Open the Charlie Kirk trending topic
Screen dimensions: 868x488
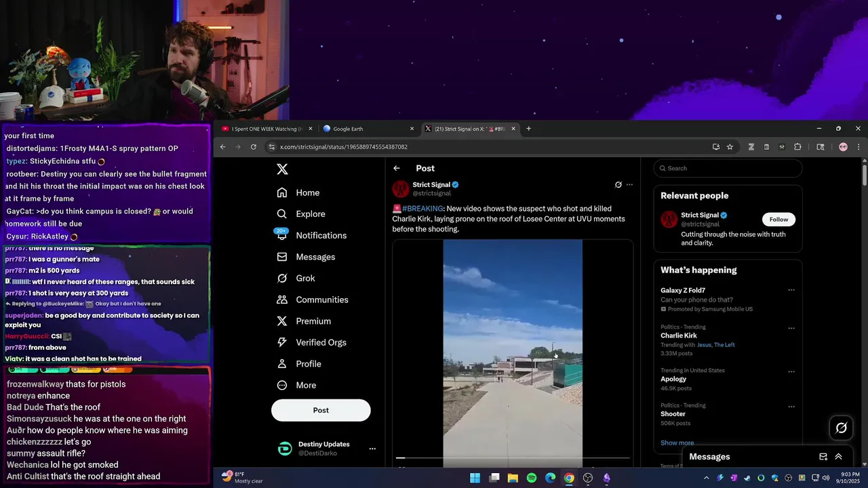[679, 335]
